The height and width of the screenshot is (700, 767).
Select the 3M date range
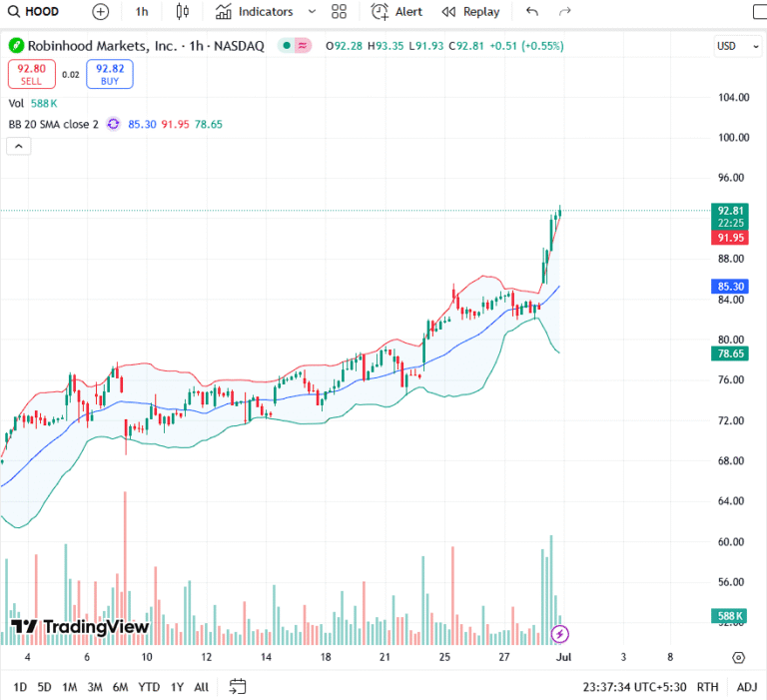tap(95, 687)
